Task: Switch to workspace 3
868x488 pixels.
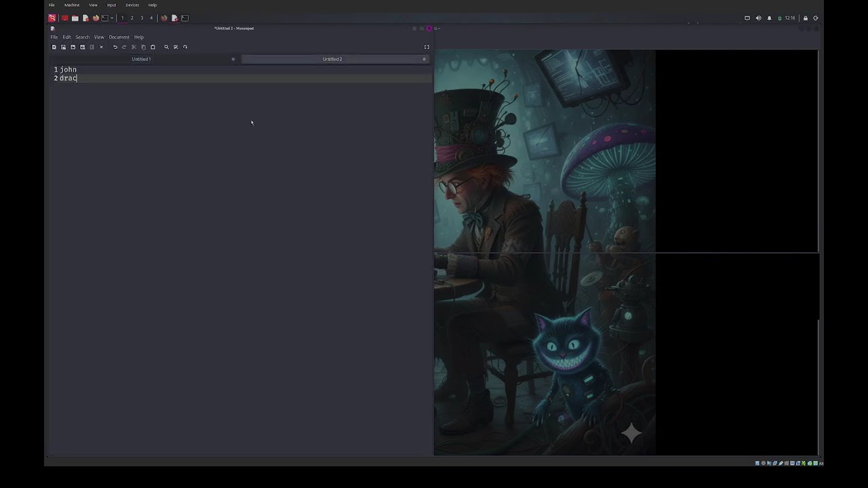Action: [x=142, y=18]
